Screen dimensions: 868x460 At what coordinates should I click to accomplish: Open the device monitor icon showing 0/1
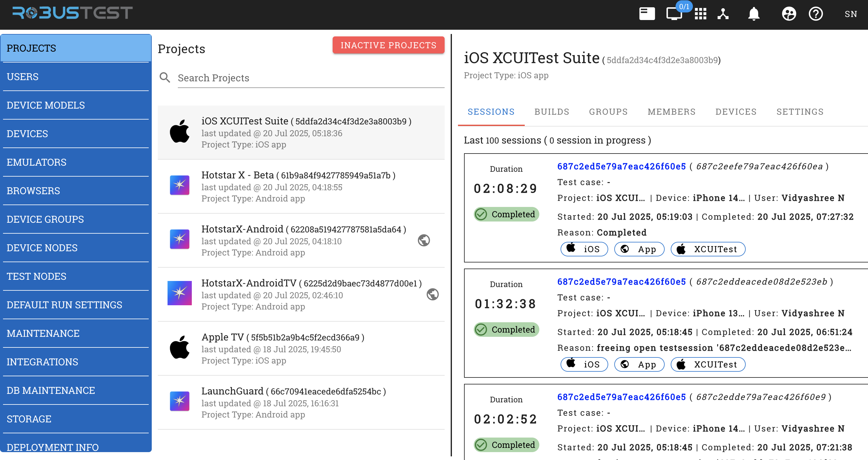point(674,14)
